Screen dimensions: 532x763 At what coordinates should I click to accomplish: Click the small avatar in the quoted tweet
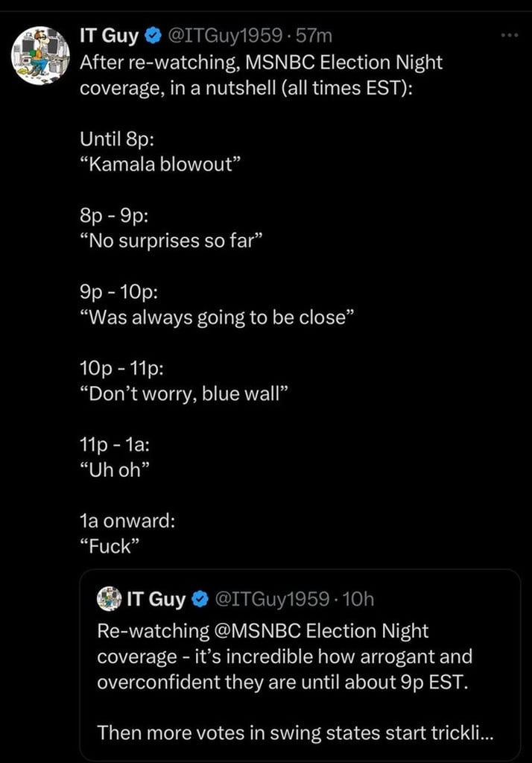tap(110, 598)
